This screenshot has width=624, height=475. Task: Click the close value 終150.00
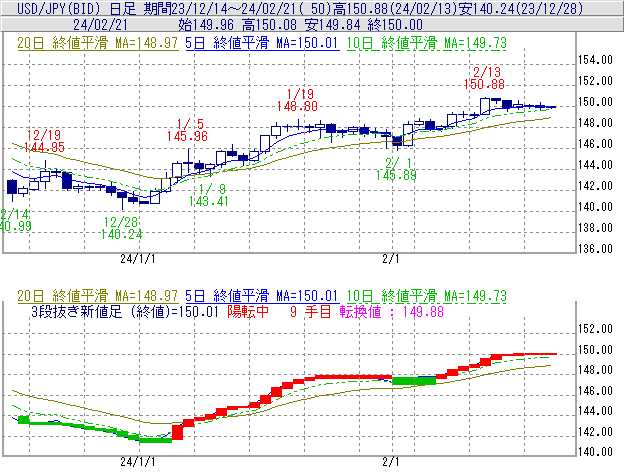(x=395, y=25)
